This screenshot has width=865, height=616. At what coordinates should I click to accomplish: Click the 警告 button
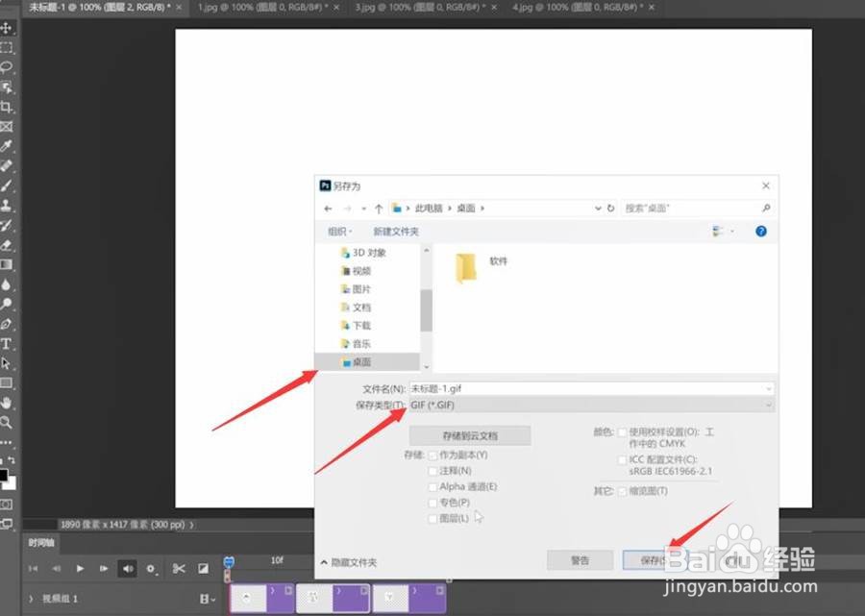(x=580, y=560)
